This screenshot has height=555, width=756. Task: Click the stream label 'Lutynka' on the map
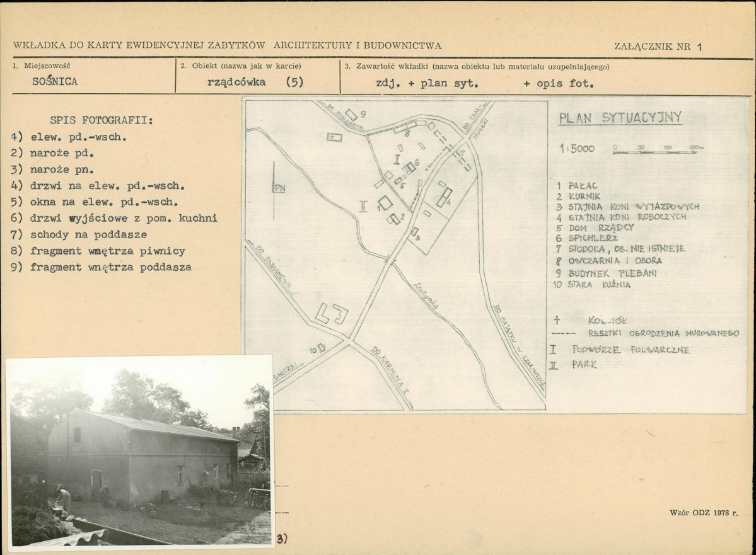(x=425, y=295)
